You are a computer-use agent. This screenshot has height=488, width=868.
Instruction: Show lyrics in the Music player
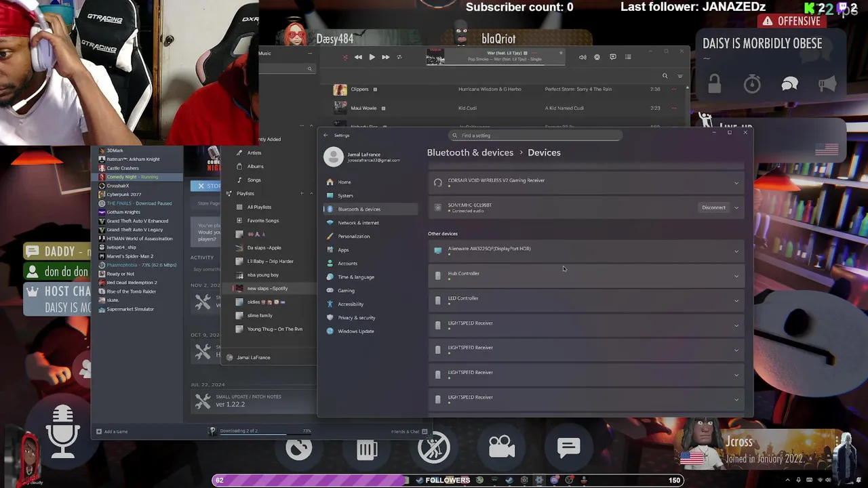612,57
